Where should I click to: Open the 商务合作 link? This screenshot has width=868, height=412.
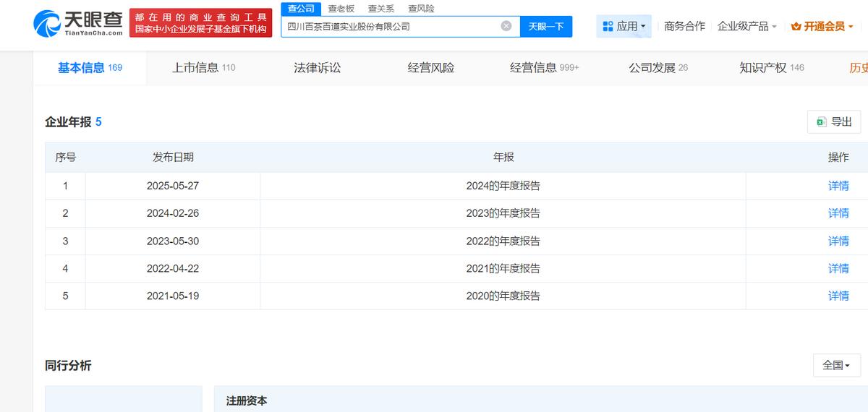684,26
